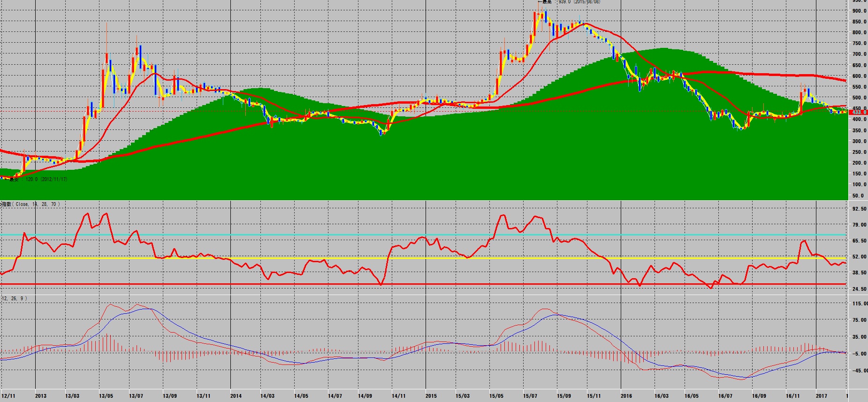Click the 15/09 date label on time axis
This screenshot has height=402, width=868.
(x=564, y=396)
